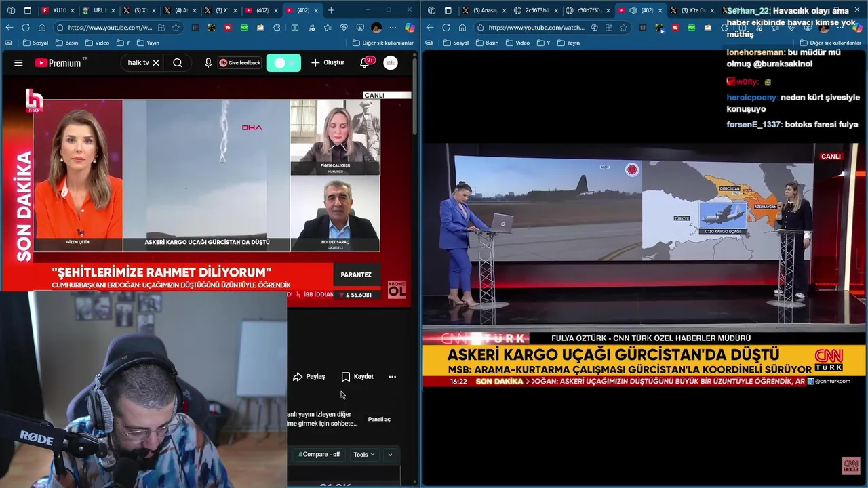Go back in right browser window
Image resolution: width=868 pixels, height=488 pixels.
tap(429, 28)
